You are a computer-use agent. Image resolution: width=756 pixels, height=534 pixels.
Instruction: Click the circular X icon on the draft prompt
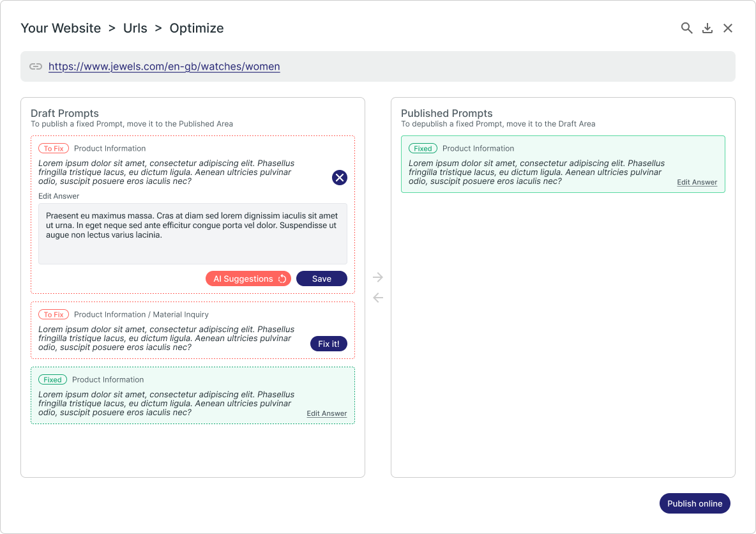(x=339, y=178)
